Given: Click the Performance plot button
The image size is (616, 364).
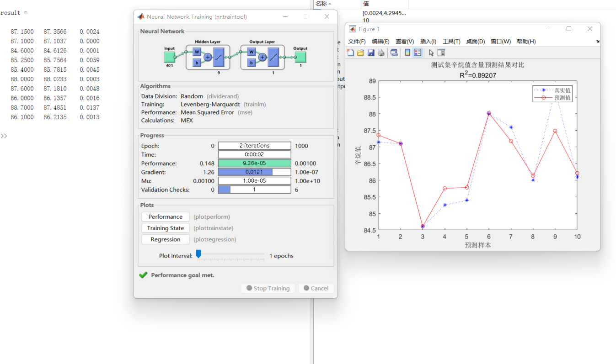Looking at the screenshot, I should click(166, 217).
